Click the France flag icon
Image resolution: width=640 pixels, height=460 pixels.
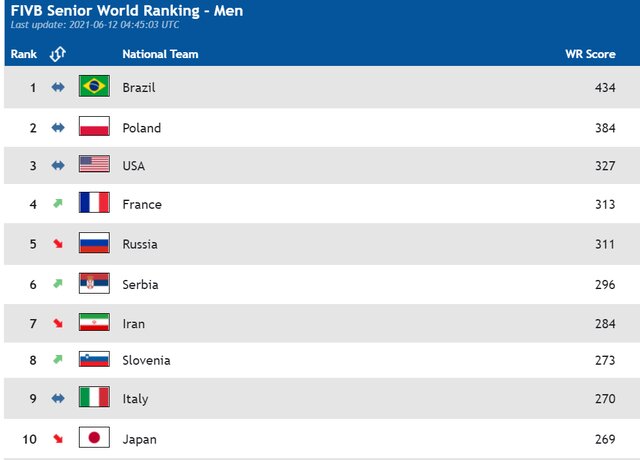94,202
